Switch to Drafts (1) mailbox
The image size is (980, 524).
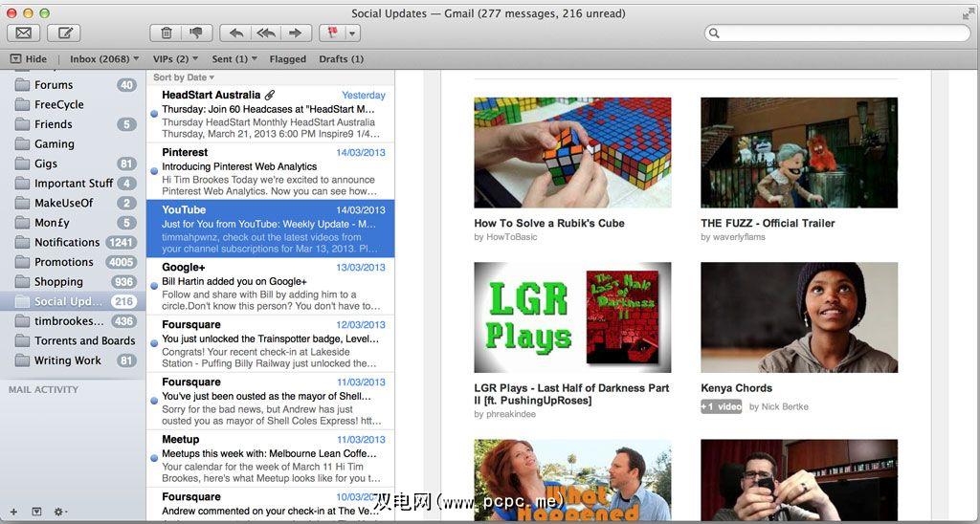[x=342, y=58]
